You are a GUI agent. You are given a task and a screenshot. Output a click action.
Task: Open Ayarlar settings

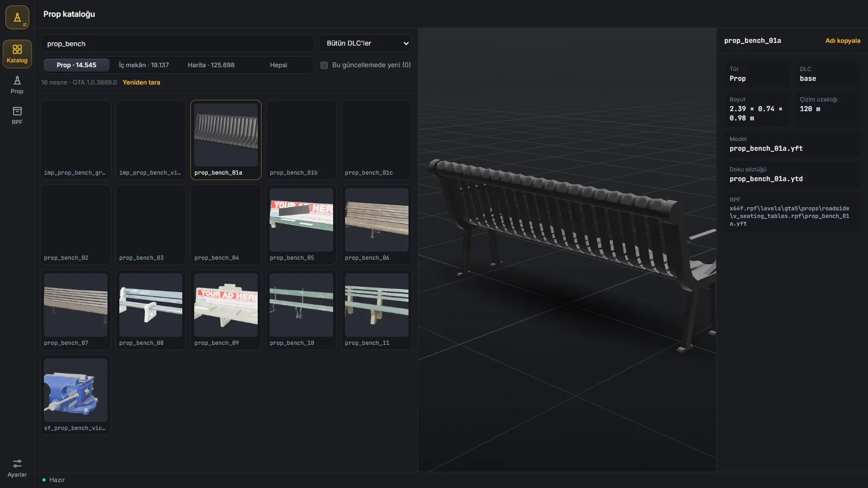pyautogui.click(x=17, y=468)
